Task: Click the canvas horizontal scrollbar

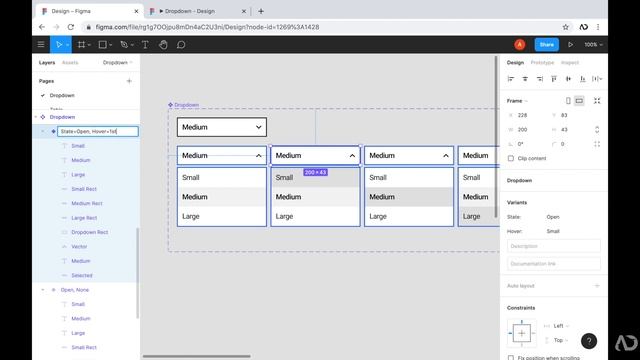Action: click(x=196, y=356)
